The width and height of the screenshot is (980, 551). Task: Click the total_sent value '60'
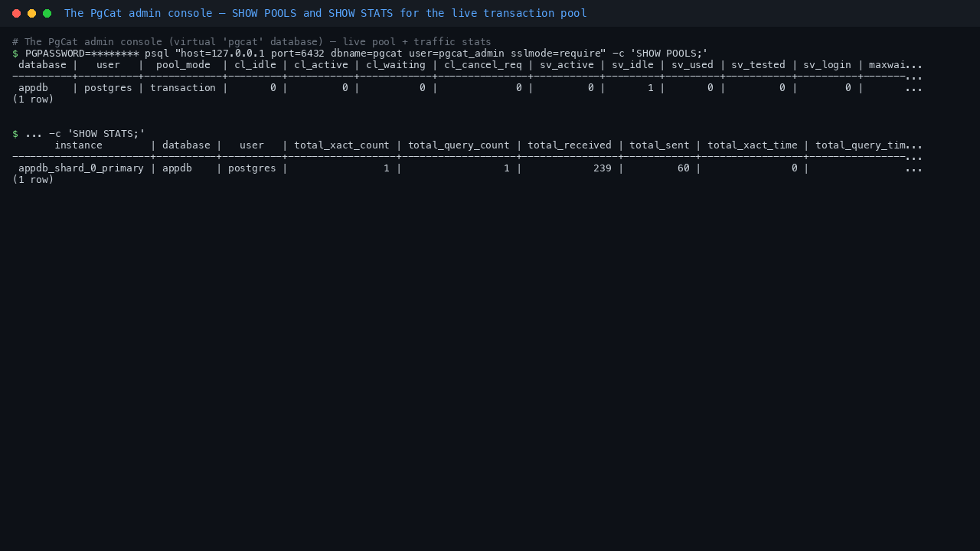click(684, 168)
